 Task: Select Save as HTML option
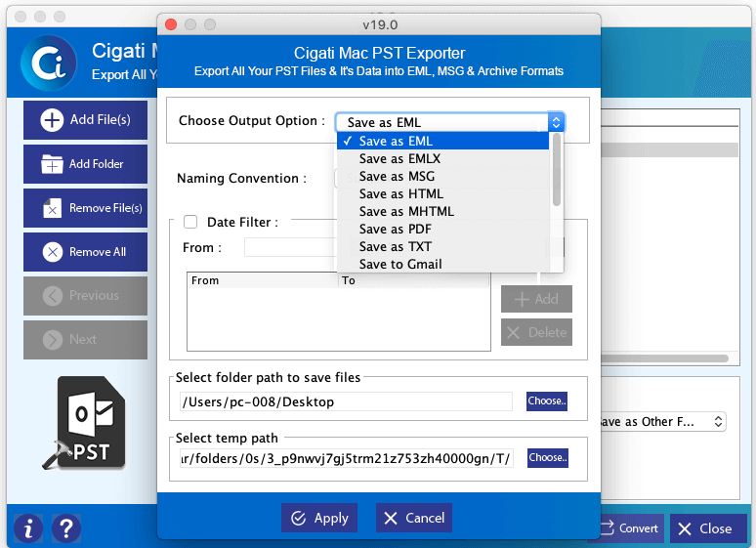click(442, 194)
